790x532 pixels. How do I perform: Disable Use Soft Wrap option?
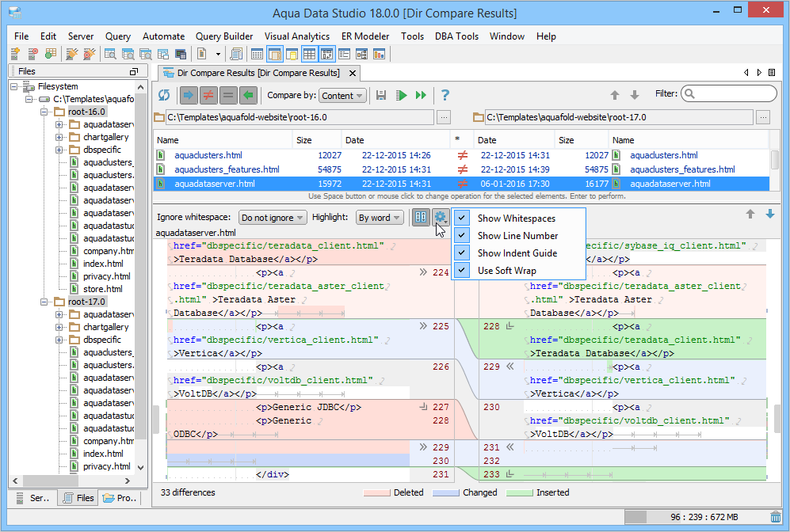pyautogui.click(x=506, y=271)
